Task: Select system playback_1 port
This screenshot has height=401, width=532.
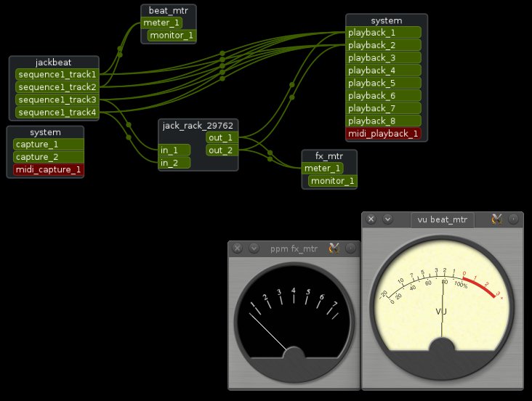Action: pyautogui.click(x=382, y=33)
